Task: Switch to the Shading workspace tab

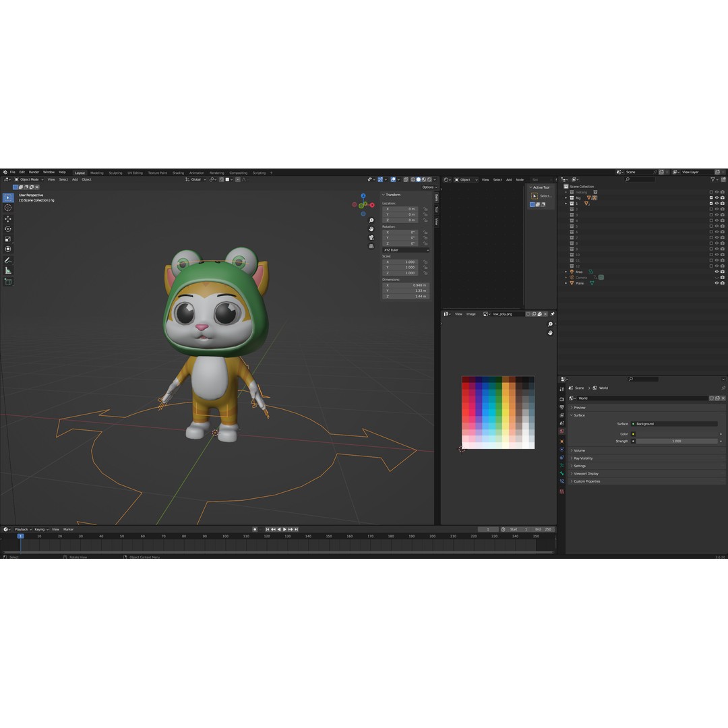Action: 177,173
